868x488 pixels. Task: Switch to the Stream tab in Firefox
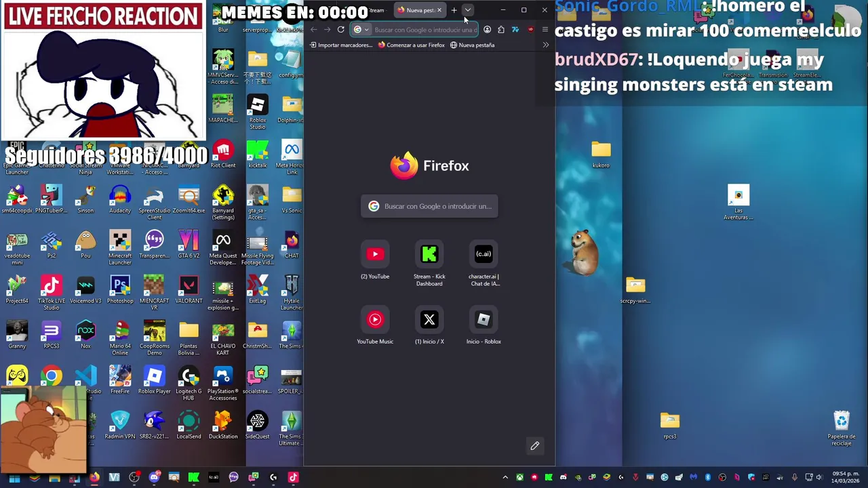tap(376, 10)
